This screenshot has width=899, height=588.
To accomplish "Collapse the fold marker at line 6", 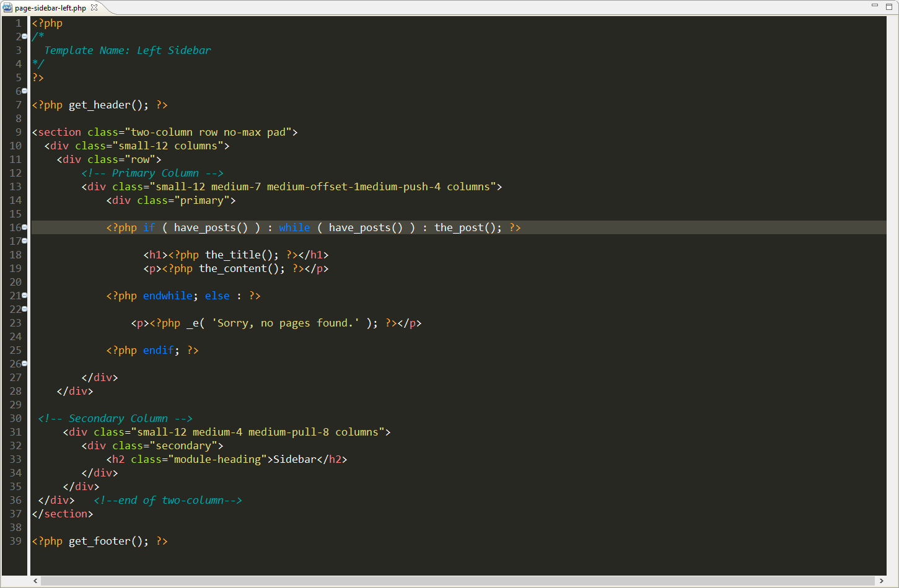I will 25,91.
